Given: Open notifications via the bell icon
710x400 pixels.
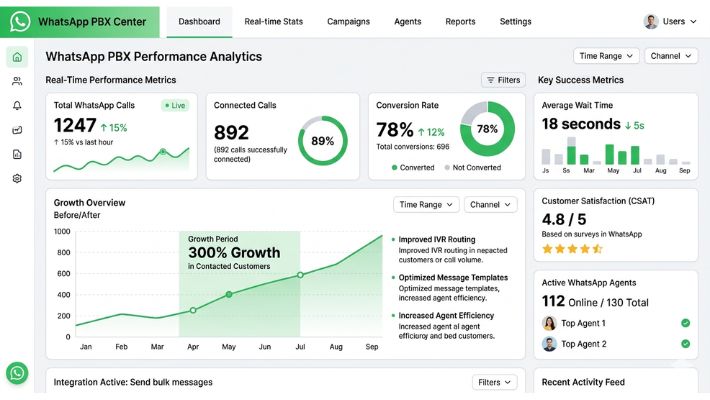Looking at the screenshot, I should pyautogui.click(x=17, y=106).
